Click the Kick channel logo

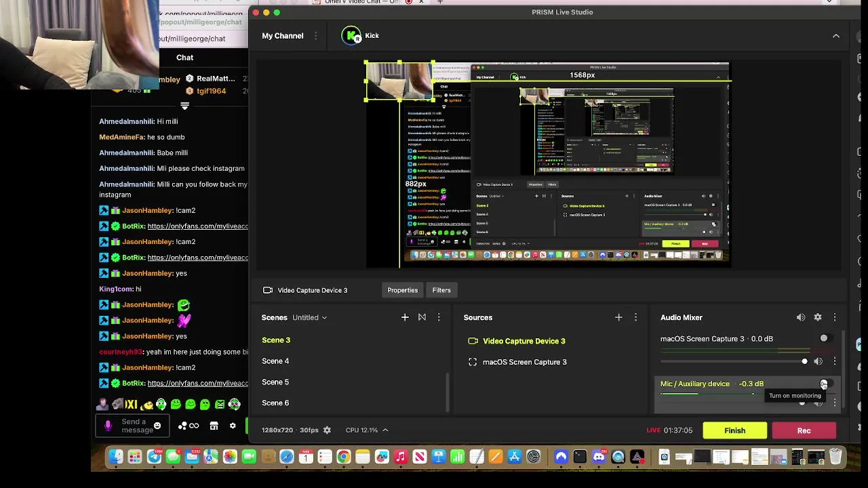coord(351,36)
